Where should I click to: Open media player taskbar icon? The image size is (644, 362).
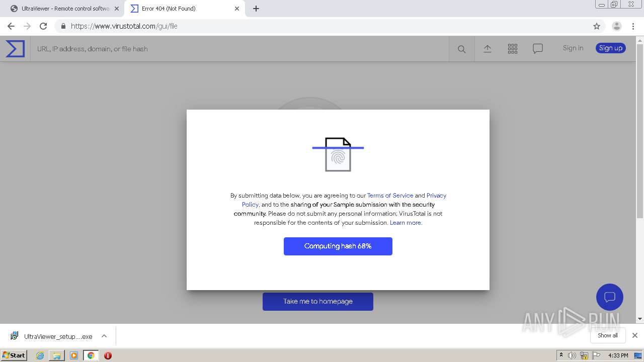[74, 355]
